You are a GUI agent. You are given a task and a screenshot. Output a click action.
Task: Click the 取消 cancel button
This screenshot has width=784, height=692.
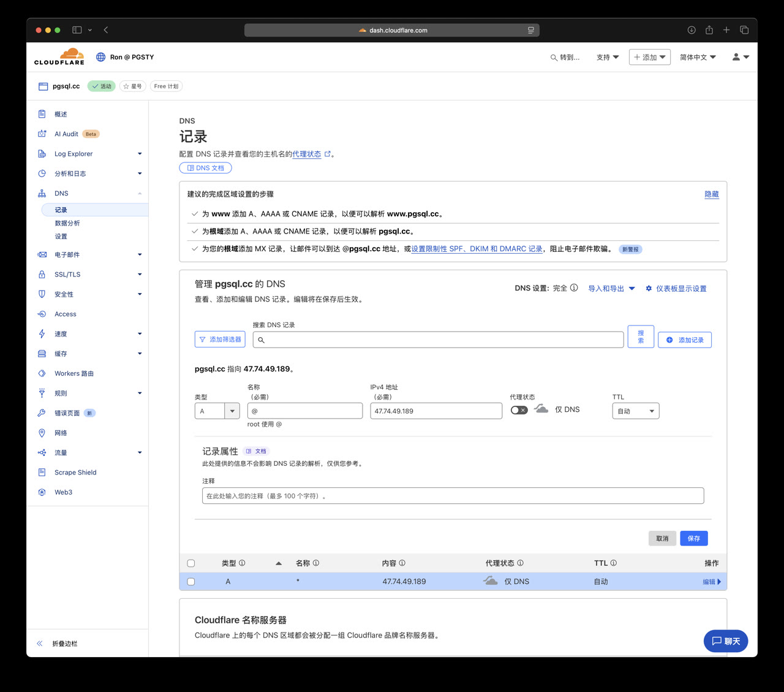[662, 538]
